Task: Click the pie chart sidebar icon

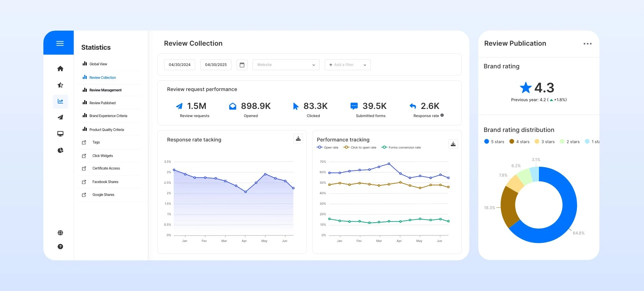Action: [60, 150]
